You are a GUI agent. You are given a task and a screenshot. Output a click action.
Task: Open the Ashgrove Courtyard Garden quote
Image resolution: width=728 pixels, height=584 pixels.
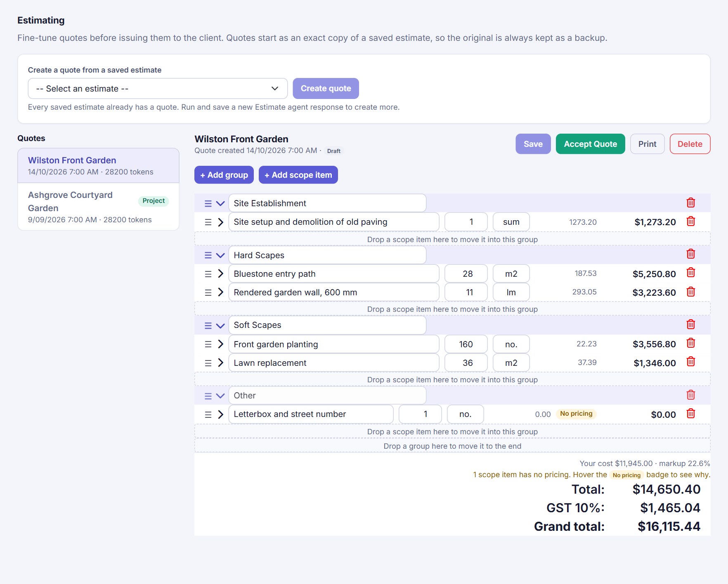point(98,207)
